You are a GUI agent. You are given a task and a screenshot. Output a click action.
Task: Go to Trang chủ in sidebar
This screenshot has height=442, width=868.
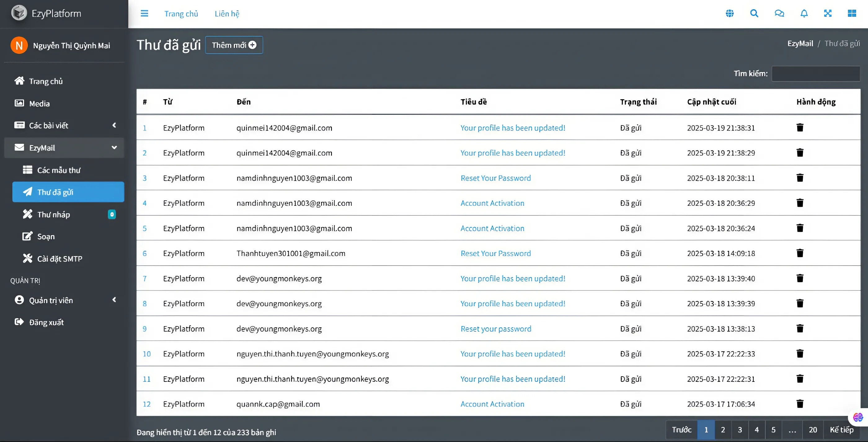(x=64, y=81)
